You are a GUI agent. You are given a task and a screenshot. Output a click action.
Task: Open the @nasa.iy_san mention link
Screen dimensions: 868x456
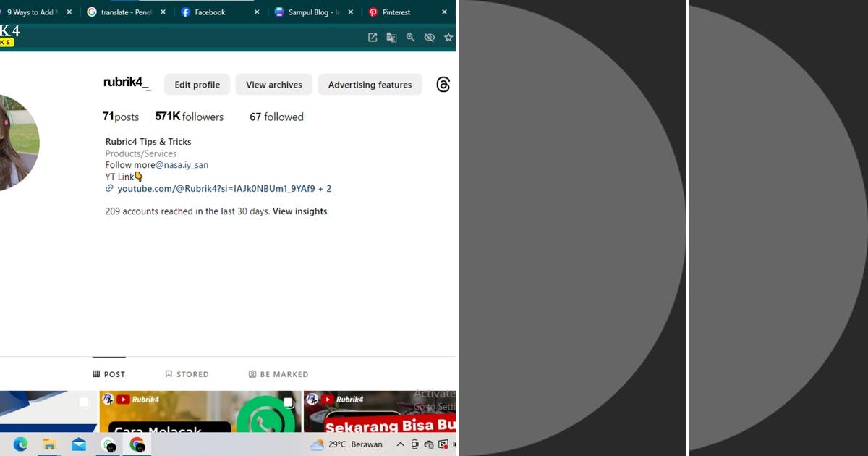coord(182,165)
